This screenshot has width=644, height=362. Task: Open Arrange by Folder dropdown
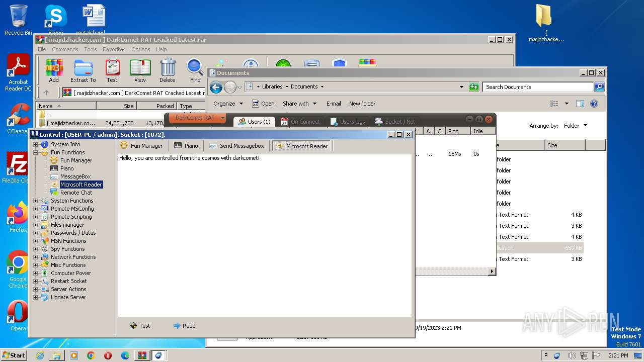tap(575, 126)
